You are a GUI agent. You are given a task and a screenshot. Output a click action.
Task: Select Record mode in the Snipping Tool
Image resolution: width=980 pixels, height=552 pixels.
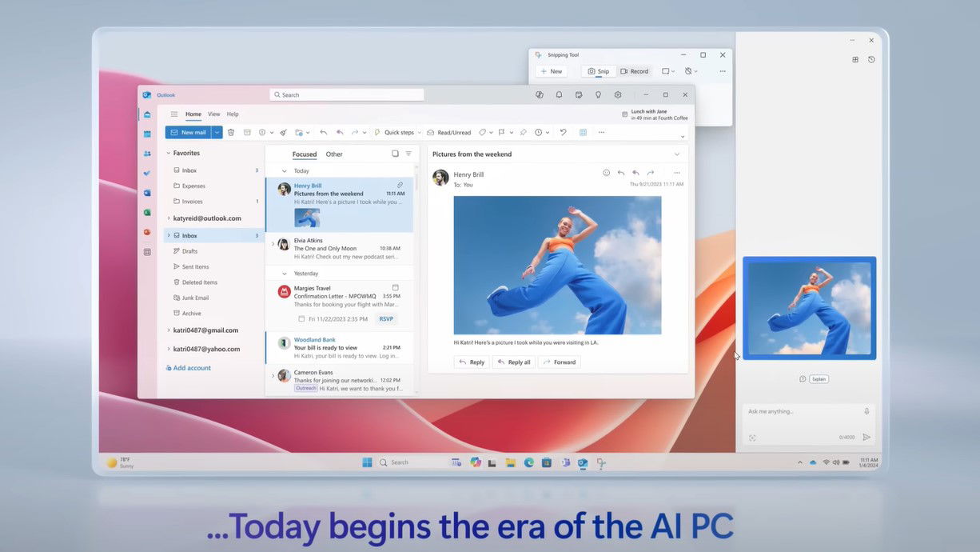634,71
